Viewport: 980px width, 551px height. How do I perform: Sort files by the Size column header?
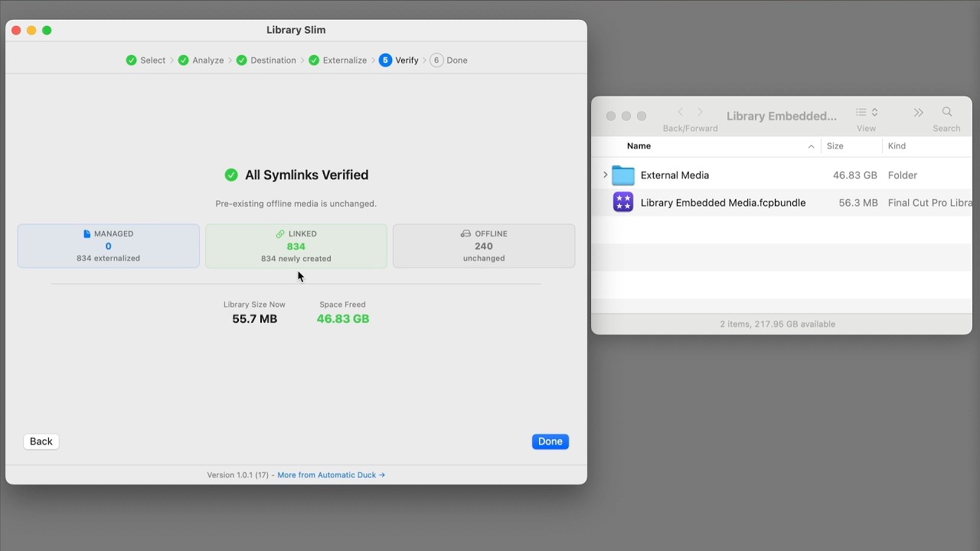pos(835,146)
